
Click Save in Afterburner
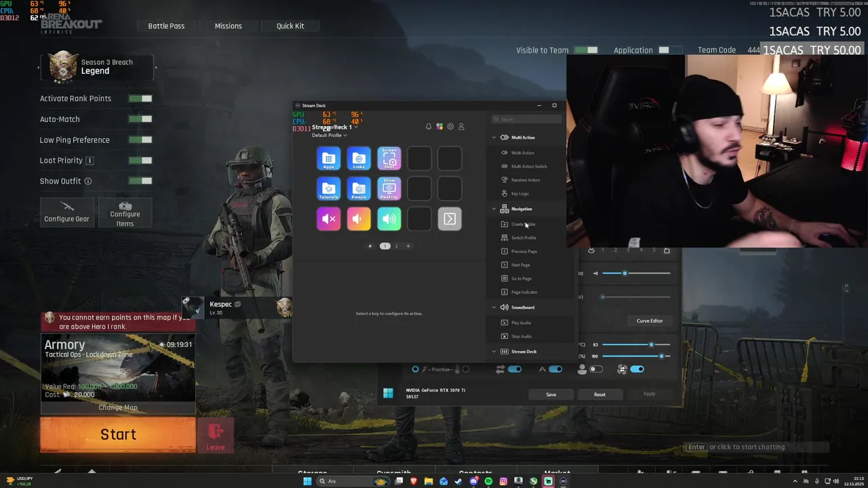pos(551,394)
